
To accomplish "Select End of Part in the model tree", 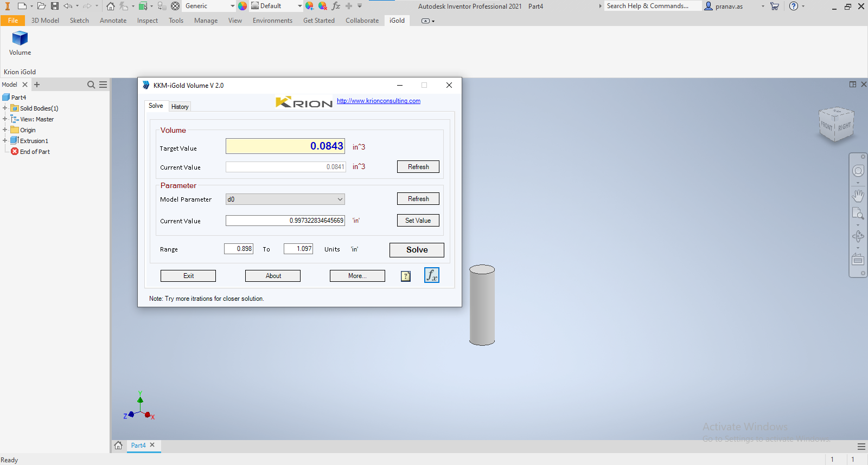I will coord(30,152).
